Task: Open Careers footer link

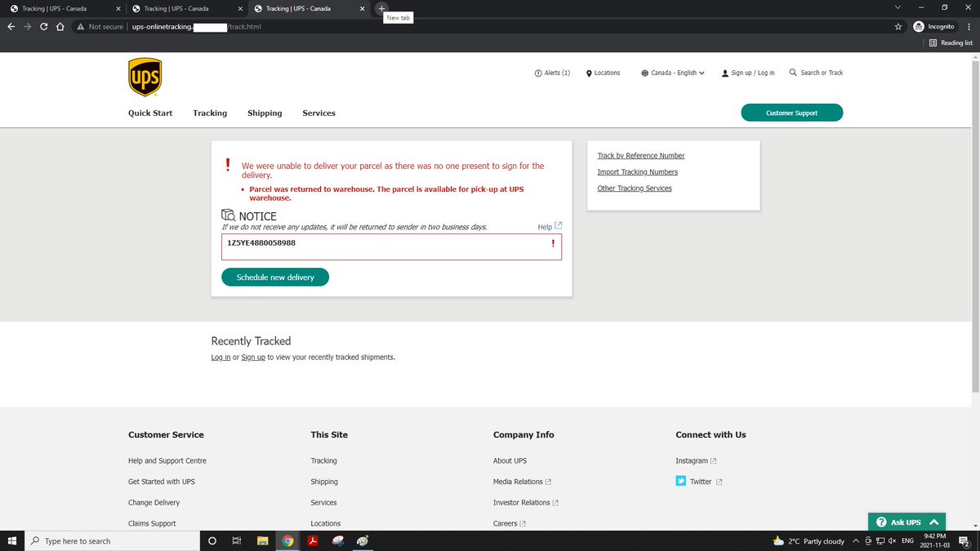Action: click(x=510, y=523)
